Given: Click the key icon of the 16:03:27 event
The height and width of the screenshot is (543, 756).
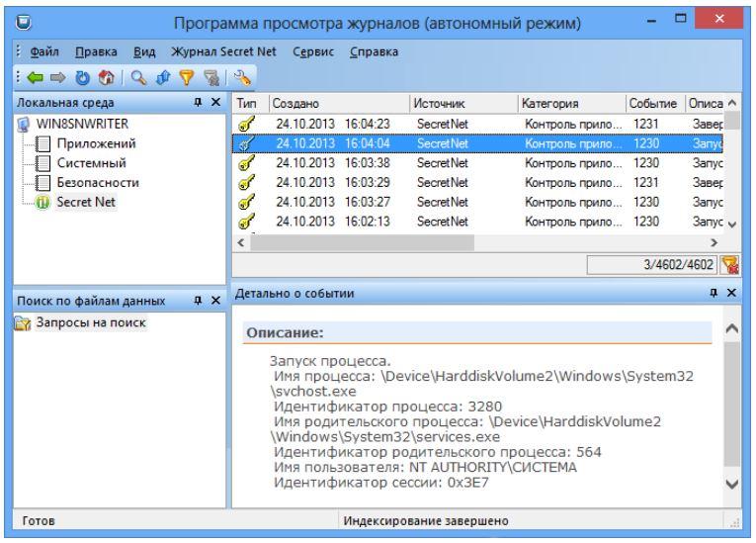Looking at the screenshot, I should [247, 202].
